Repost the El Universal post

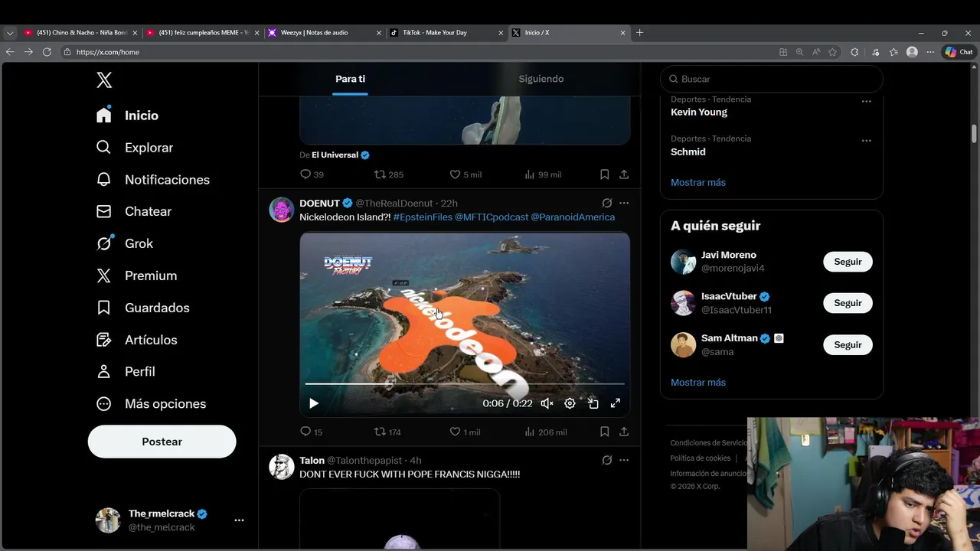click(388, 174)
